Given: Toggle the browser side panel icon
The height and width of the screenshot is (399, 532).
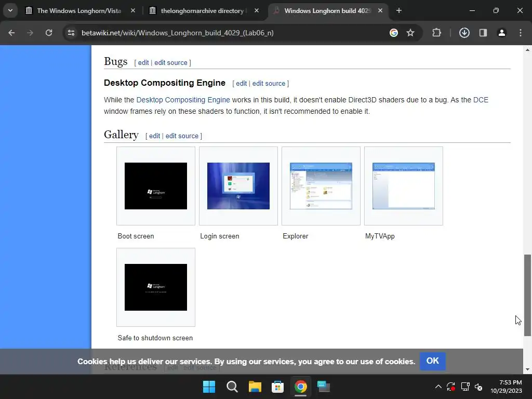Looking at the screenshot, I should (x=483, y=33).
